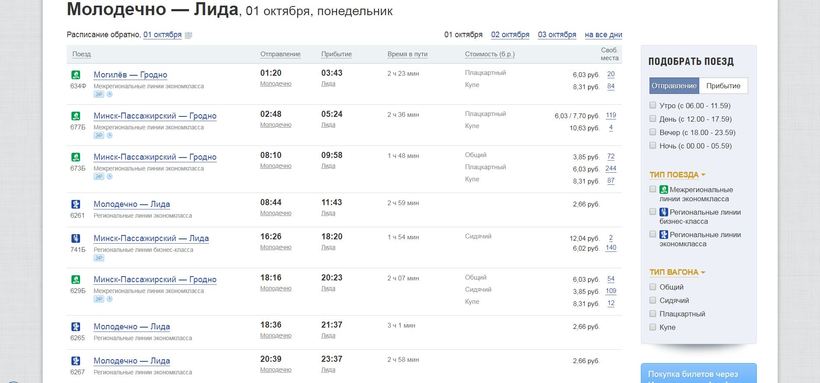Click the blue train icon for train 6267

(75, 361)
